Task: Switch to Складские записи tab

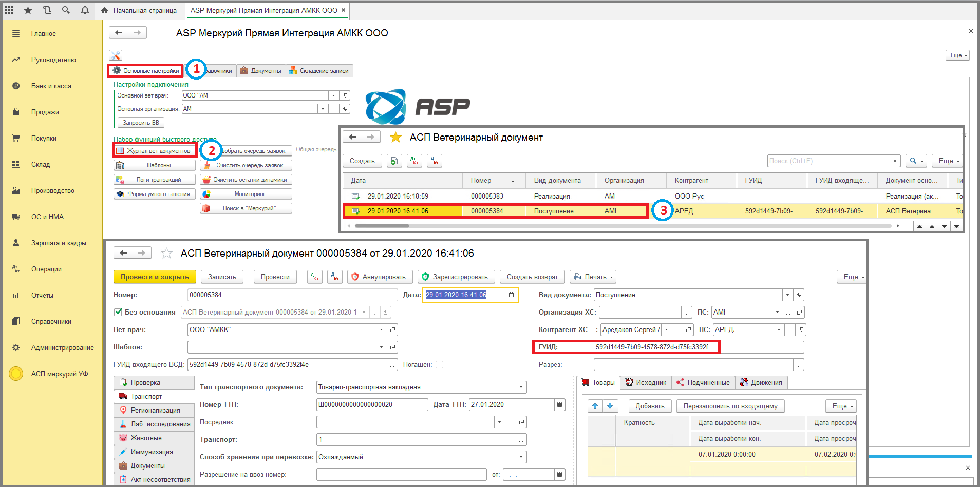Action: [x=319, y=71]
